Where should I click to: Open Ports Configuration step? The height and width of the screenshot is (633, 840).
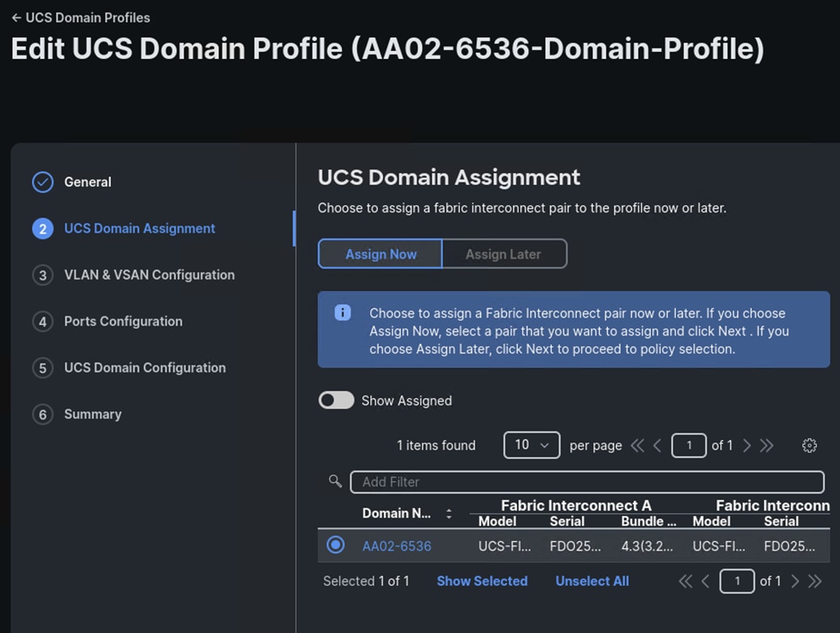(123, 321)
